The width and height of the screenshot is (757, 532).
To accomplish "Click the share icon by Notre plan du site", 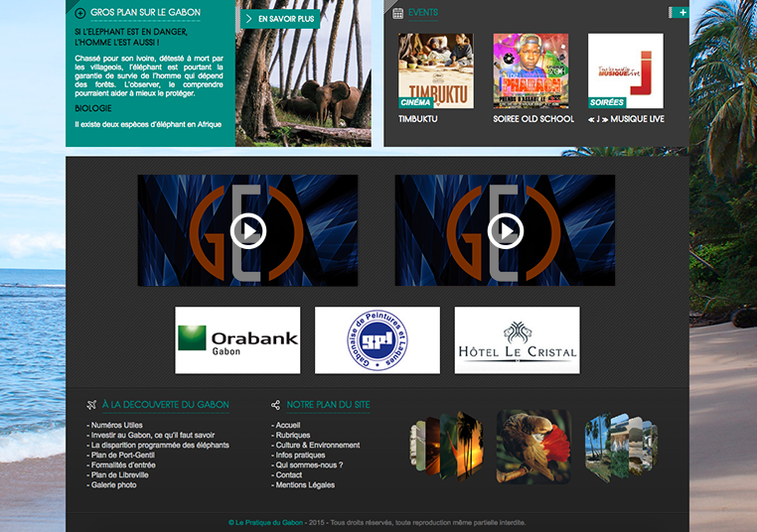I will [x=276, y=405].
